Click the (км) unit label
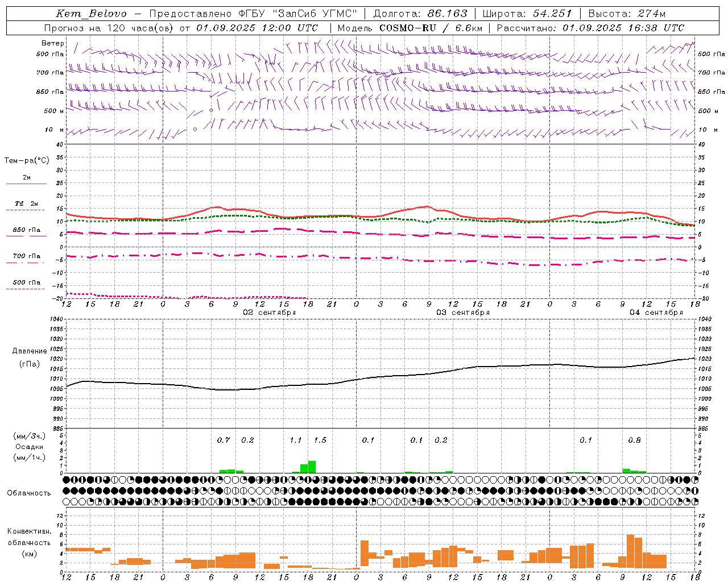 click(x=29, y=554)
